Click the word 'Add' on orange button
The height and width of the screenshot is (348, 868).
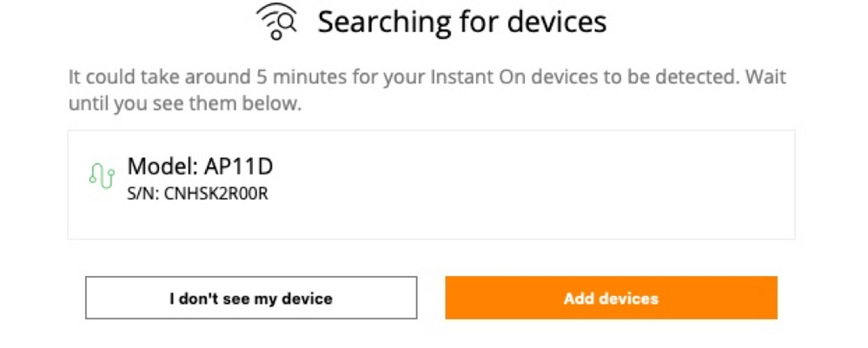coord(578,299)
